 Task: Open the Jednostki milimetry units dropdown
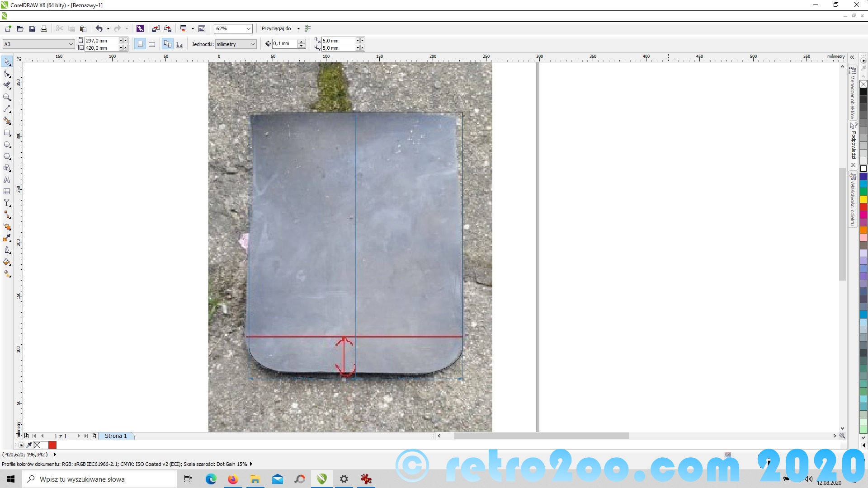pos(252,44)
